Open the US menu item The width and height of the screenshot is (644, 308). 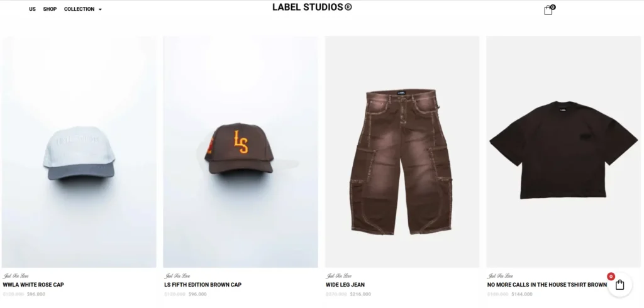(x=33, y=9)
